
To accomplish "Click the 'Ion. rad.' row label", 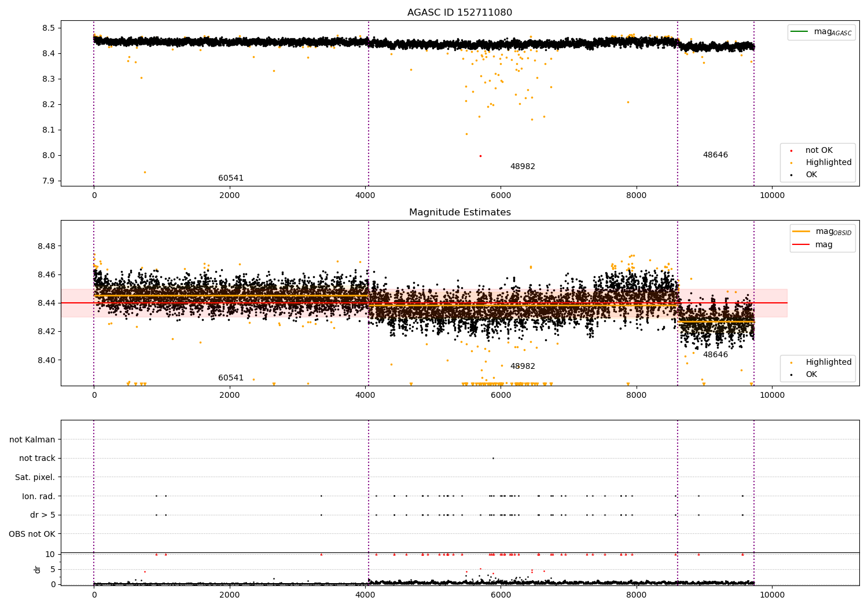I will pyautogui.click(x=39, y=496).
